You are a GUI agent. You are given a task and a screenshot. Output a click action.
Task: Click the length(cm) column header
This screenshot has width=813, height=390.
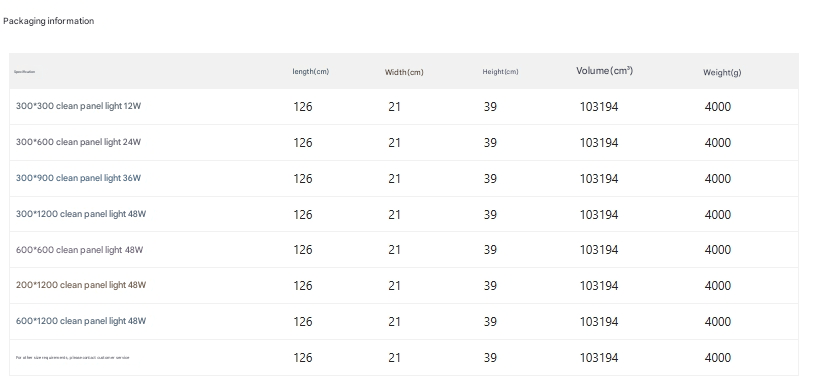coord(311,72)
